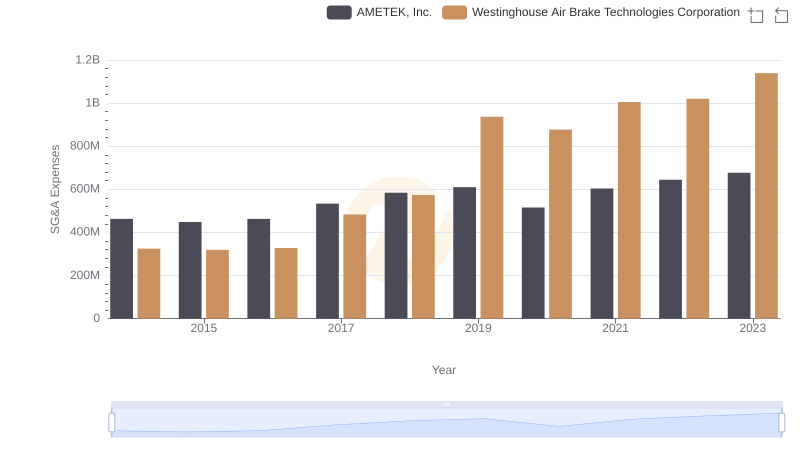The height and width of the screenshot is (461, 800).
Task: Click Westinghouse tan legend swatch
Action: point(454,12)
